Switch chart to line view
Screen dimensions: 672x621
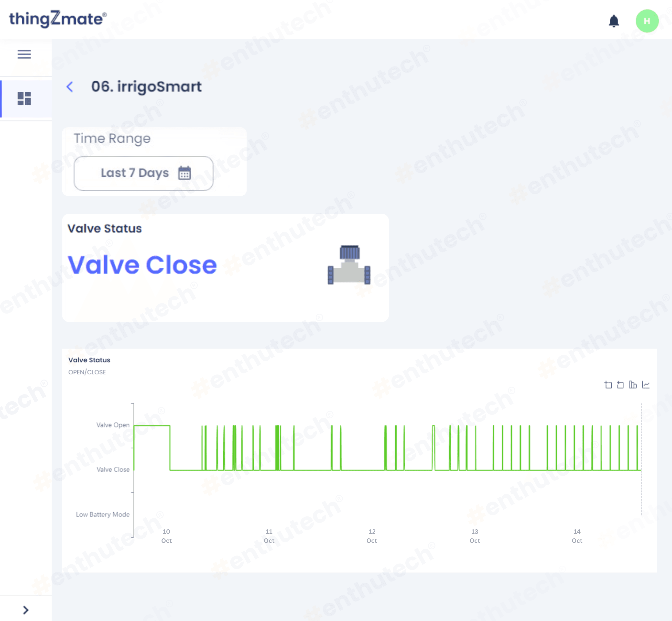click(645, 385)
